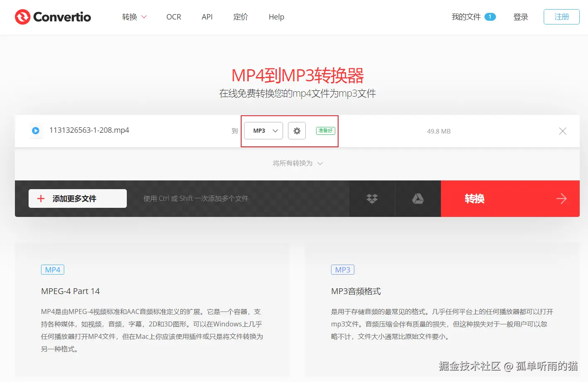Viewport: 588px width, 382px height.
Task: Play preview of 1131326563-1-208.mp4
Action: (36, 131)
